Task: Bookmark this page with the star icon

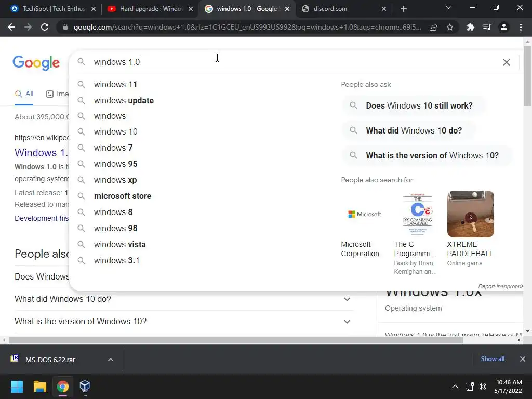Action: tap(450, 27)
